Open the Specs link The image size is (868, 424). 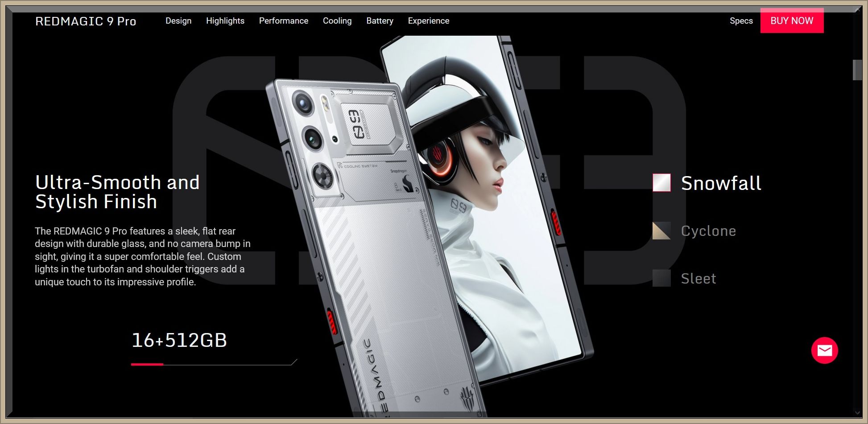pos(741,21)
